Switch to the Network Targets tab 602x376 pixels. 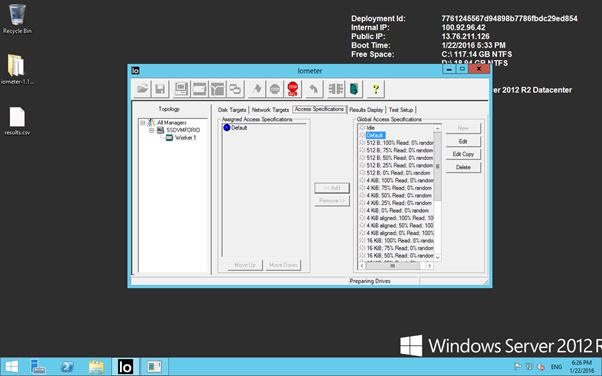point(270,110)
